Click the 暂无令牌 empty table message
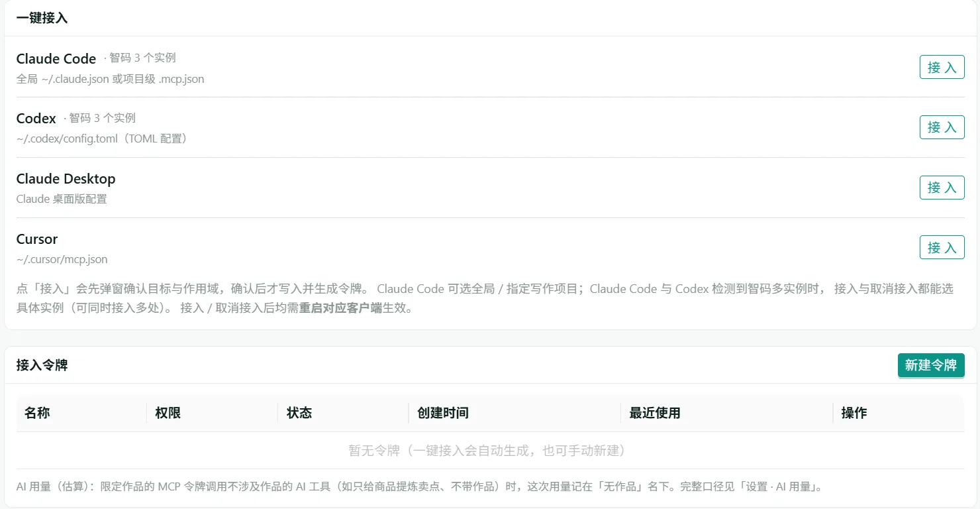Viewport: 980px width, 509px height. [490, 451]
